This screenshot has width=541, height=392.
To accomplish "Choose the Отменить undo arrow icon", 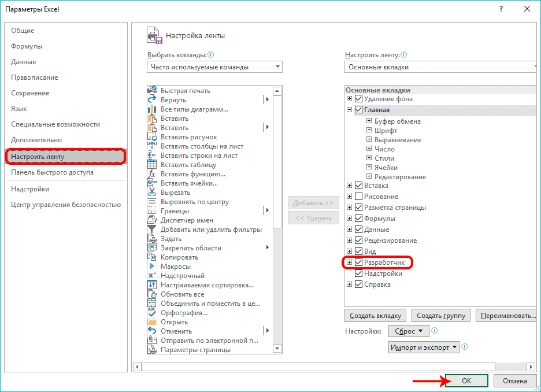I will pyautogui.click(x=152, y=331).
